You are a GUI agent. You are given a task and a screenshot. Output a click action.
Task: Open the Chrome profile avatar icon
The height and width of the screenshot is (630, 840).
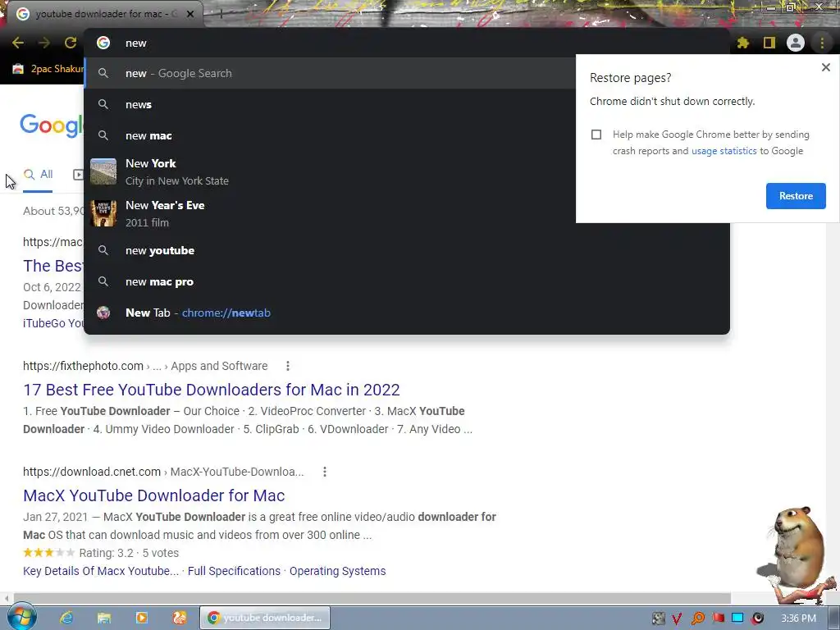tap(796, 43)
